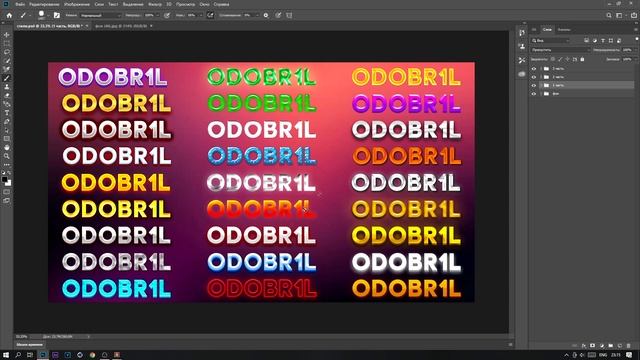Select the Zoom tool
Screen dimensions: 640x360
click(x=7, y=156)
